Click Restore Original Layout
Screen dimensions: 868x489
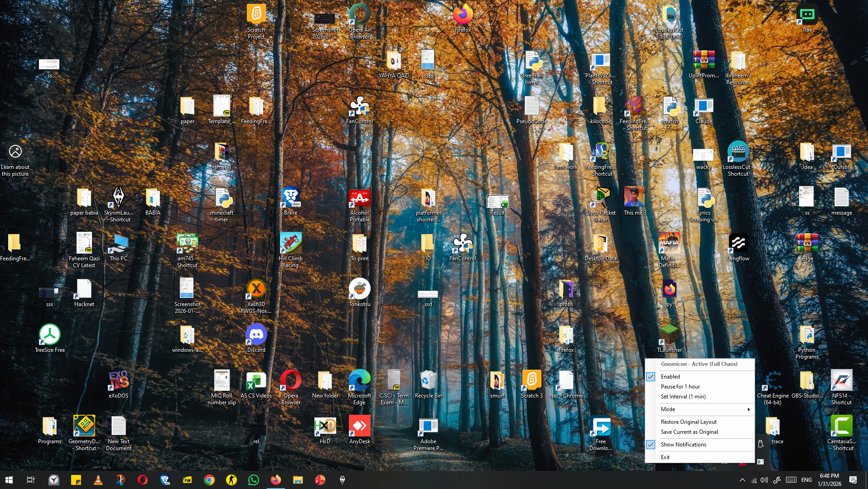pyautogui.click(x=688, y=422)
